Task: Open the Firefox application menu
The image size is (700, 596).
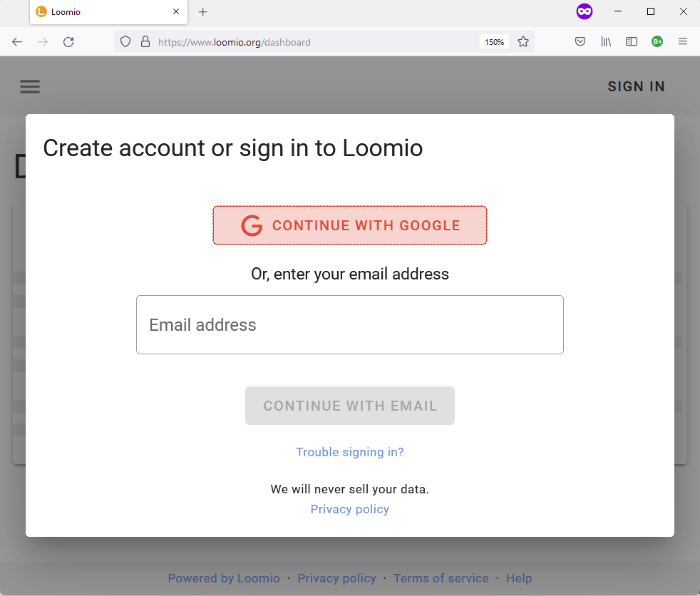Action: [683, 41]
